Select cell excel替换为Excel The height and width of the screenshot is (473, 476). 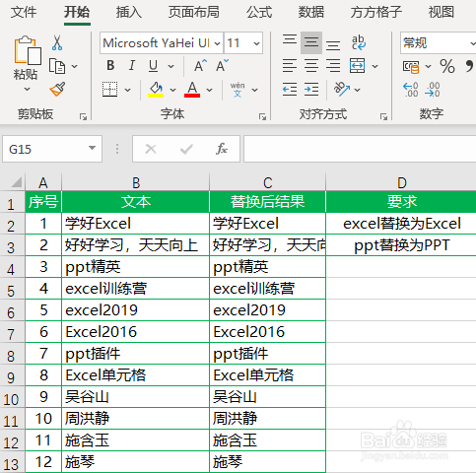401,224
